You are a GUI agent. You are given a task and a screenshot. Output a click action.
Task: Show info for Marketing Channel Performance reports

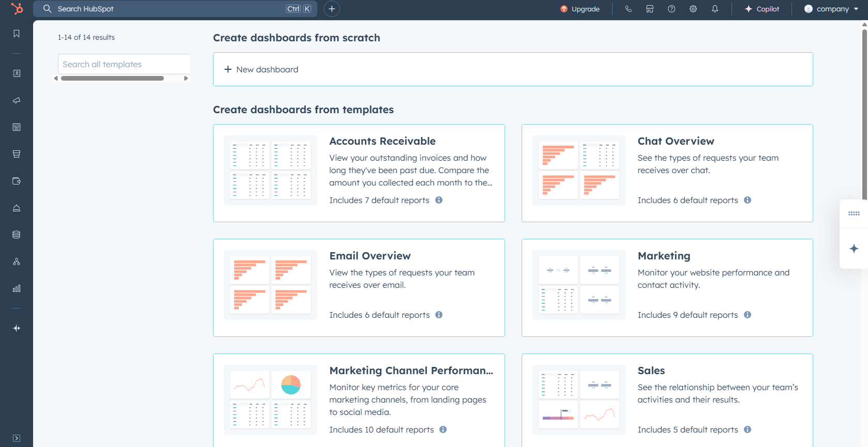pyautogui.click(x=443, y=429)
